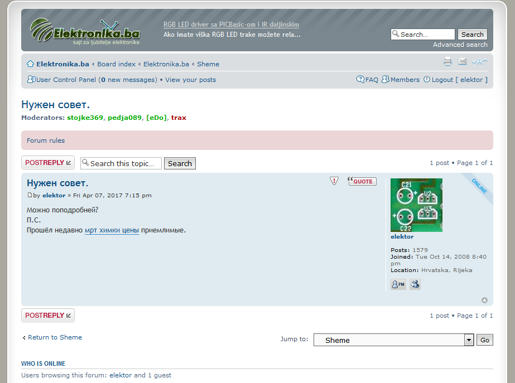Click the Search this topic field

pyautogui.click(x=121, y=163)
